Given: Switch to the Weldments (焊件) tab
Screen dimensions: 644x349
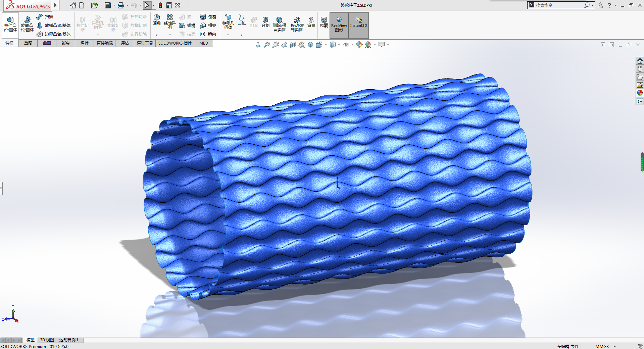Looking at the screenshot, I should (x=85, y=43).
